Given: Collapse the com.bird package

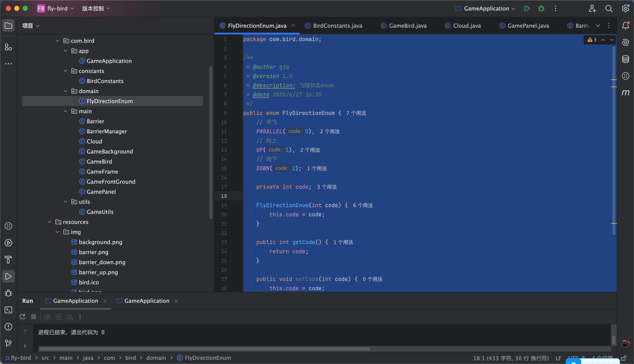Looking at the screenshot, I should 57,40.
